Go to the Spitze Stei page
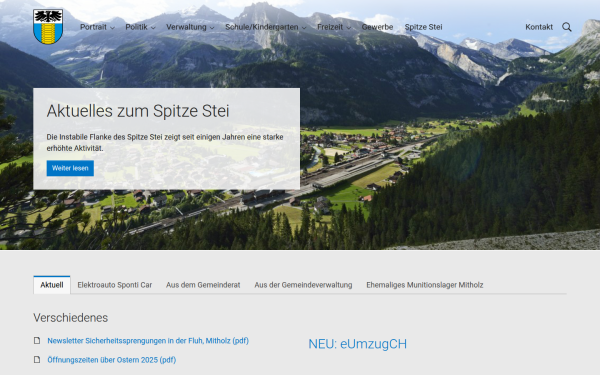The width and height of the screenshot is (600, 375). [x=424, y=27]
